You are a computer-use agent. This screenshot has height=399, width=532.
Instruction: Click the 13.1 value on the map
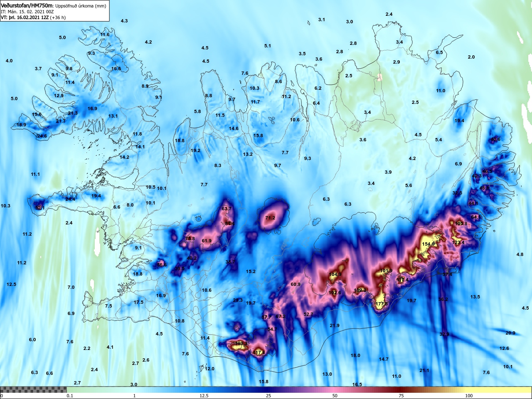(x=113, y=116)
